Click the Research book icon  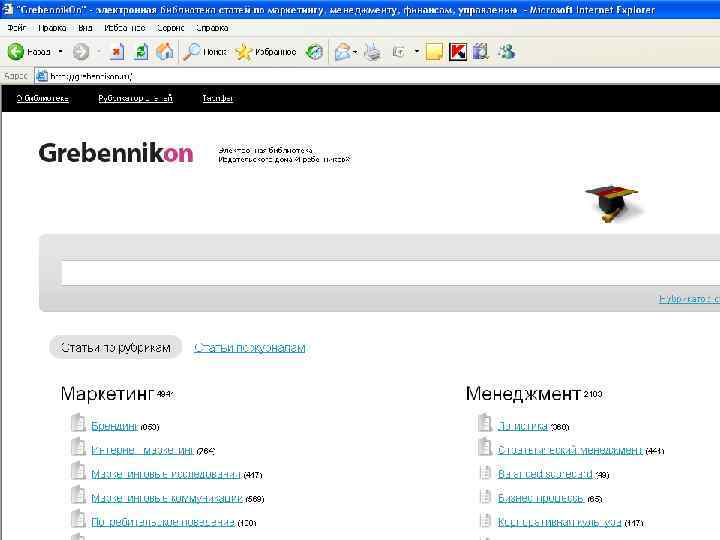click(x=480, y=52)
